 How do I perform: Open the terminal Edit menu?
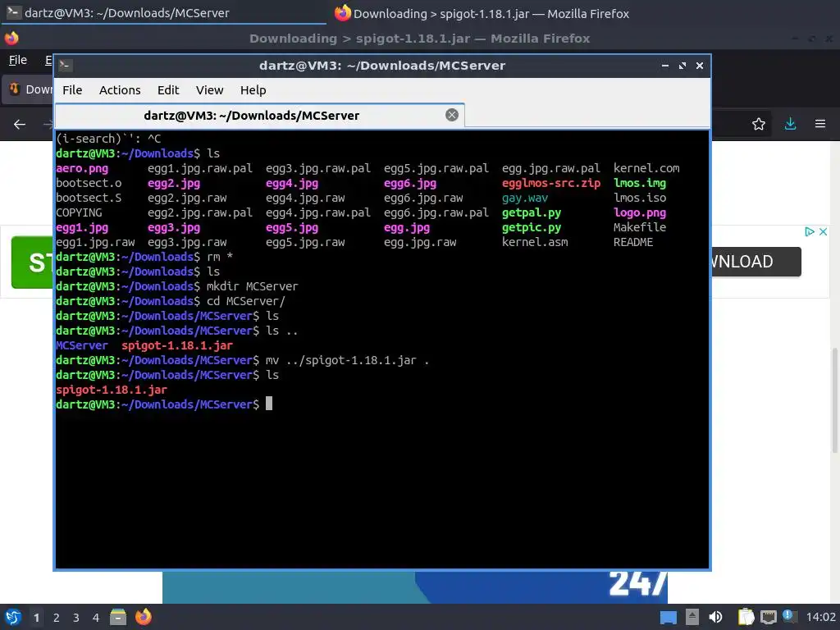[167, 90]
